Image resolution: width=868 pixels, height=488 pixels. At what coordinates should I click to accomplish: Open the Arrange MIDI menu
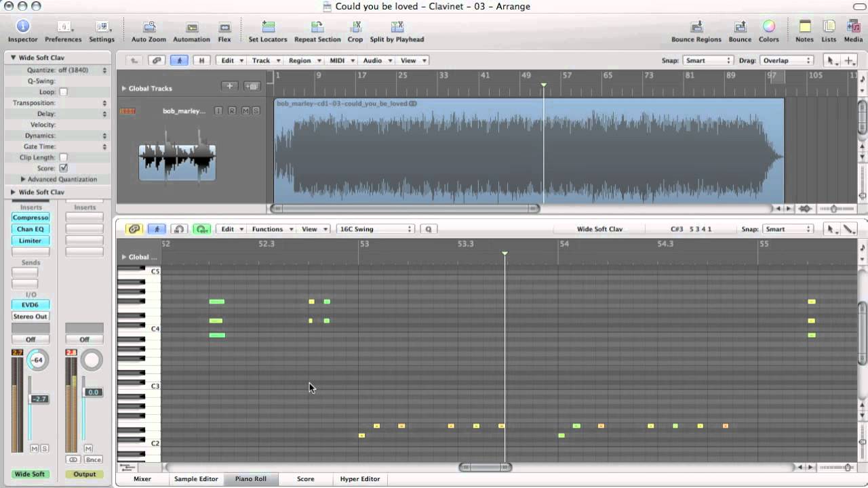coord(341,60)
